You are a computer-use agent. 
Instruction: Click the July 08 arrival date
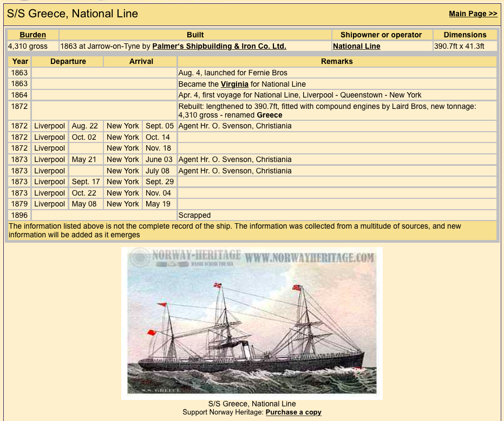point(157,171)
